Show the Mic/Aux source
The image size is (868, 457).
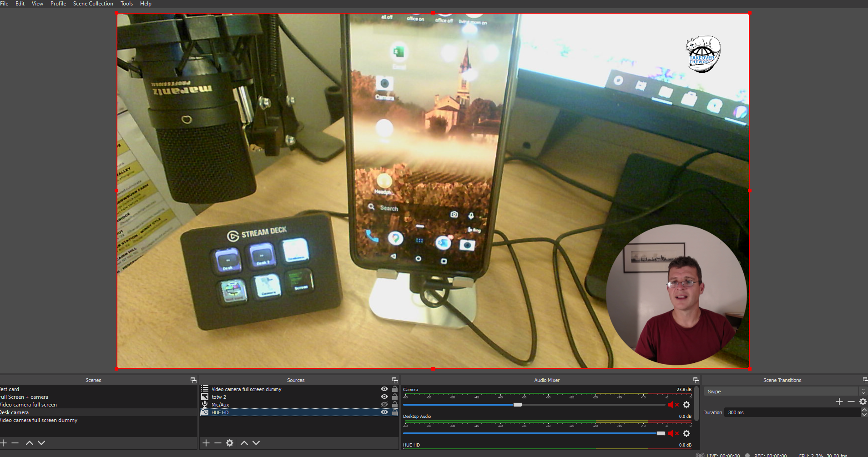(x=384, y=404)
